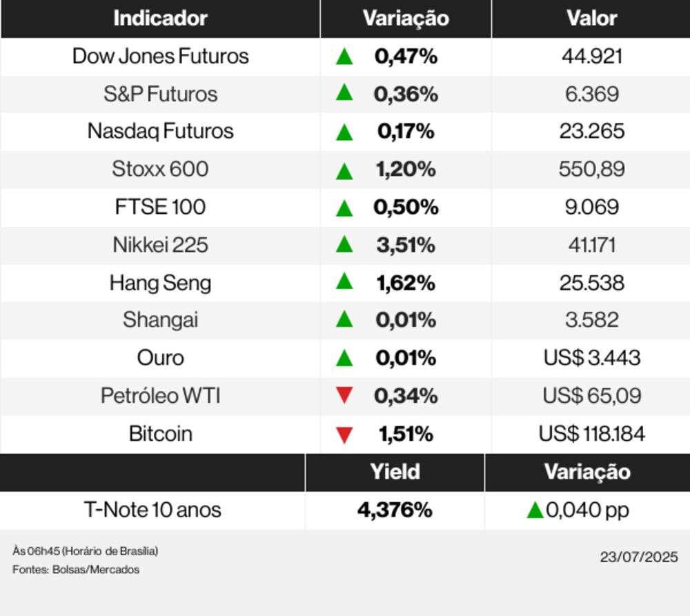Click the green up arrow for Stoxx 600
The width and height of the screenshot is (690, 616).
(344, 170)
